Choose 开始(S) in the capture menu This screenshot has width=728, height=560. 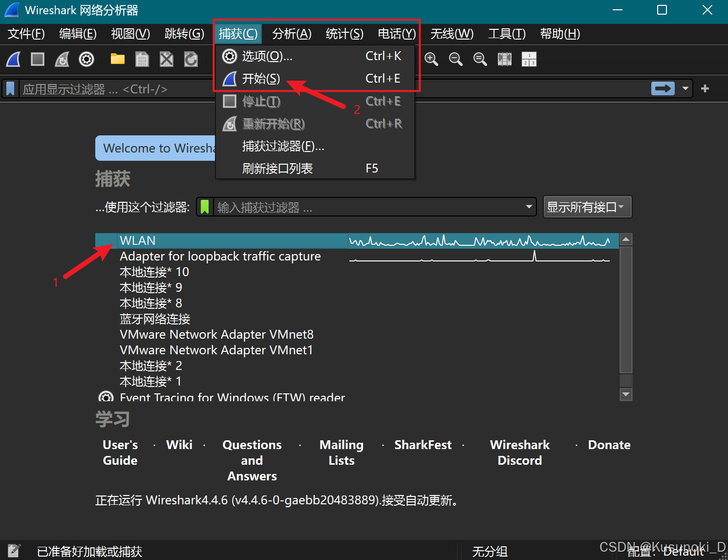click(315, 79)
